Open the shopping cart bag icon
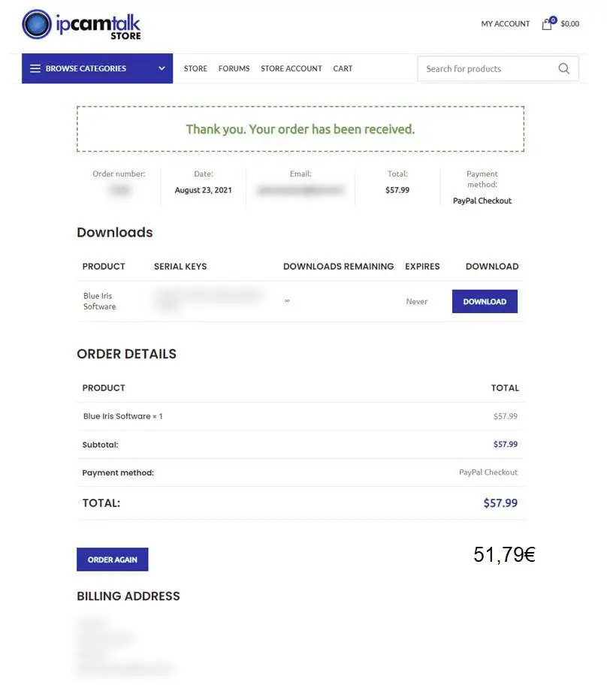Screen dimensions: 607x700 pos(547,24)
